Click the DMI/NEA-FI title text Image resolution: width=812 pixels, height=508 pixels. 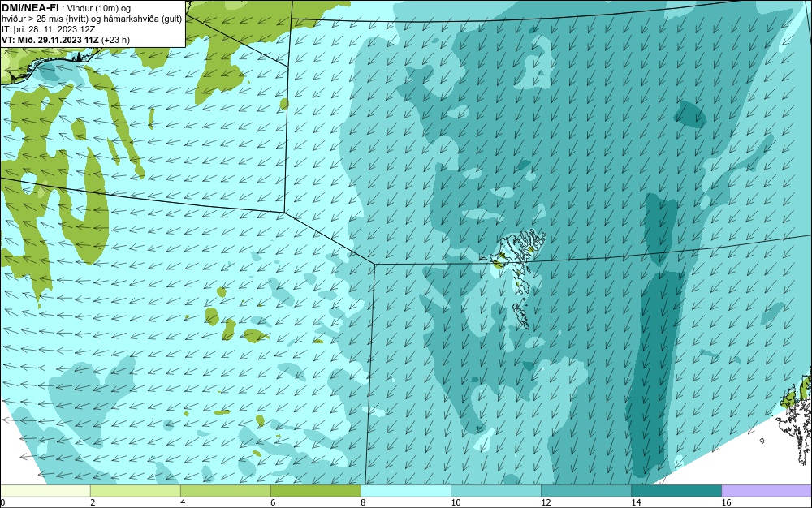30,7
